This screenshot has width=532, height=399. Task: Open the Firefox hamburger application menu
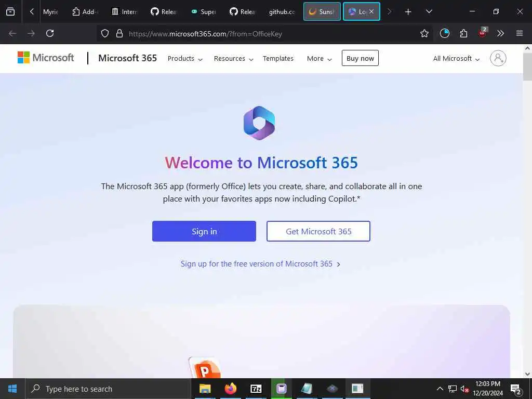(x=520, y=33)
